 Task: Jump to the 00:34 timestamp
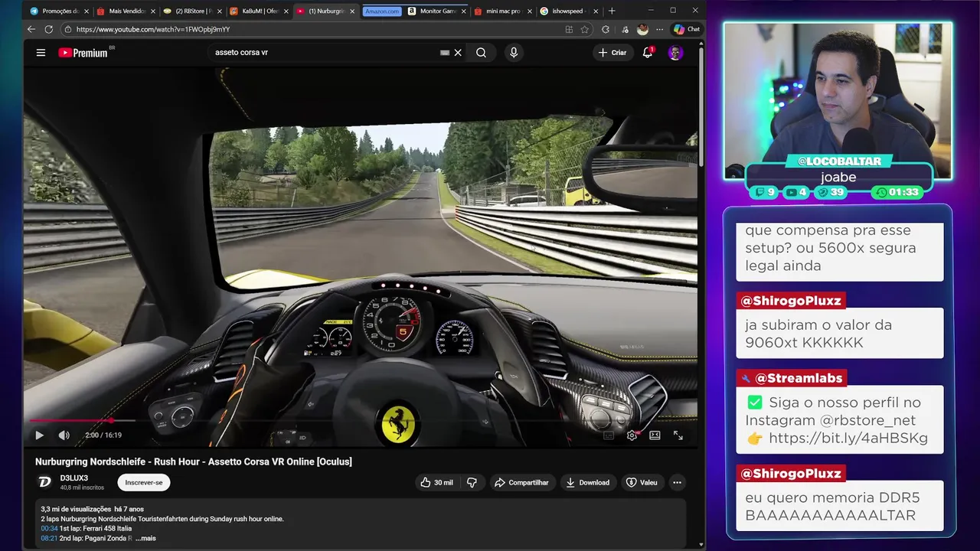(x=49, y=529)
